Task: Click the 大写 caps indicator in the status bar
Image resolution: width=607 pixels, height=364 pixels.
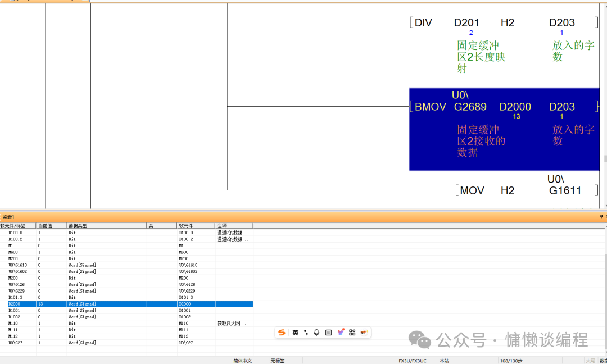Action: tap(591, 361)
